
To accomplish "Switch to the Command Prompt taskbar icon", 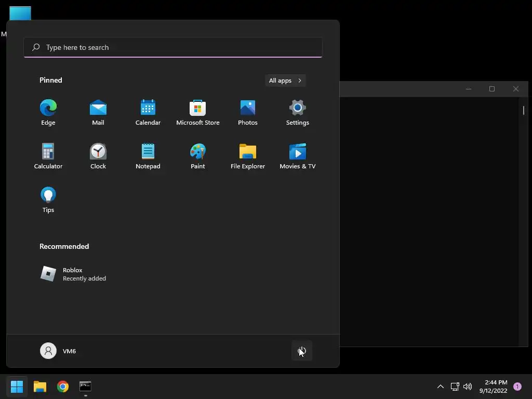I will pos(85,386).
